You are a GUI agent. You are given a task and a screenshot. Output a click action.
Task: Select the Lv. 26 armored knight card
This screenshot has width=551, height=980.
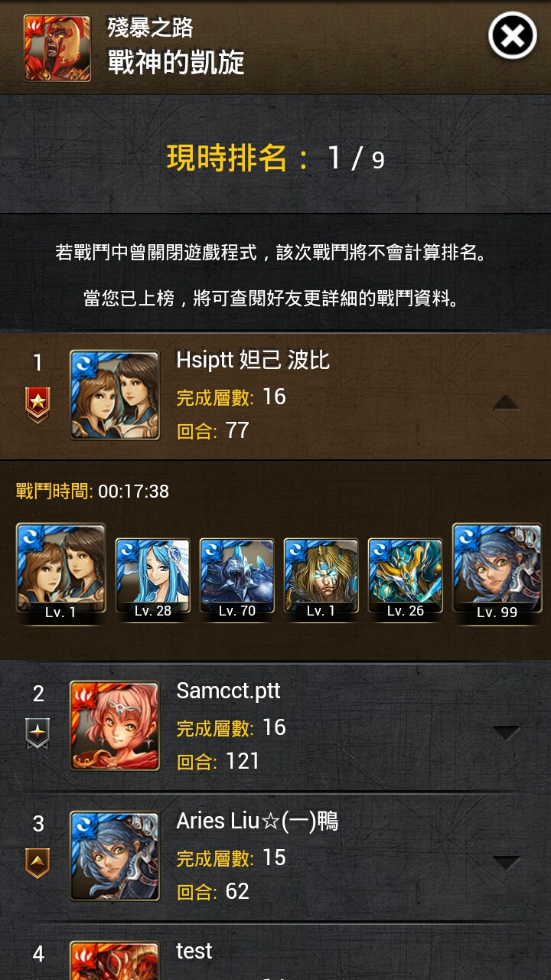click(406, 577)
